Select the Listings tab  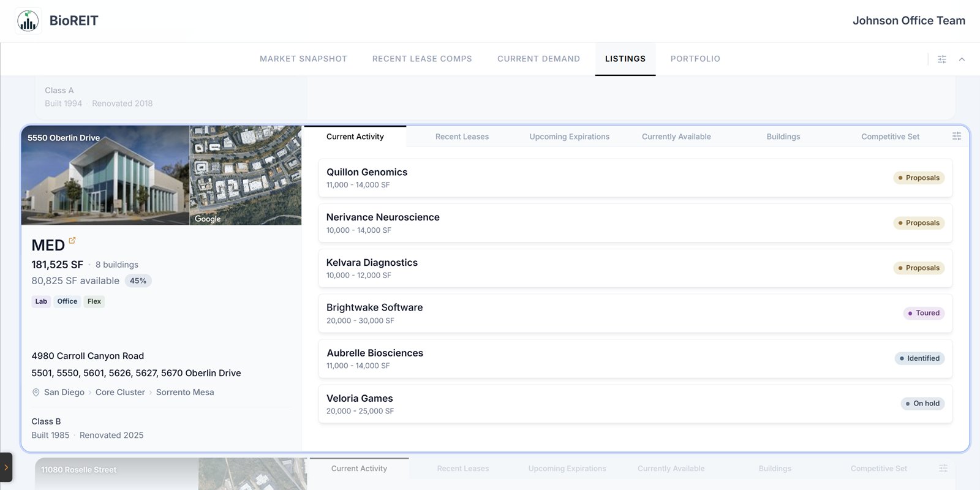point(625,59)
